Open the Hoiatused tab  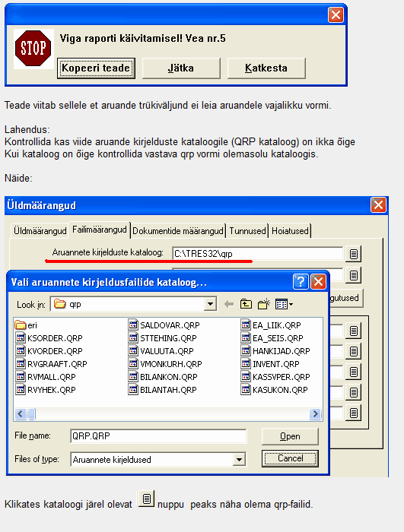point(290,231)
